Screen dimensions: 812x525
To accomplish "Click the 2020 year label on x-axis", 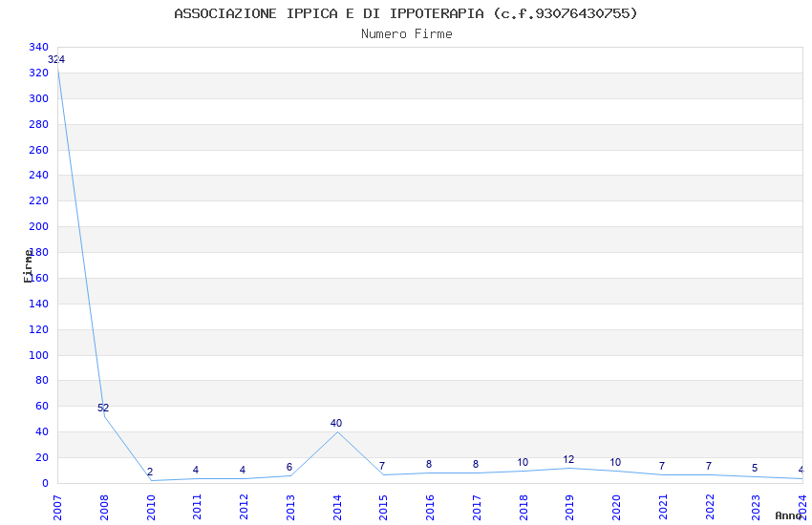I will pyautogui.click(x=616, y=507).
